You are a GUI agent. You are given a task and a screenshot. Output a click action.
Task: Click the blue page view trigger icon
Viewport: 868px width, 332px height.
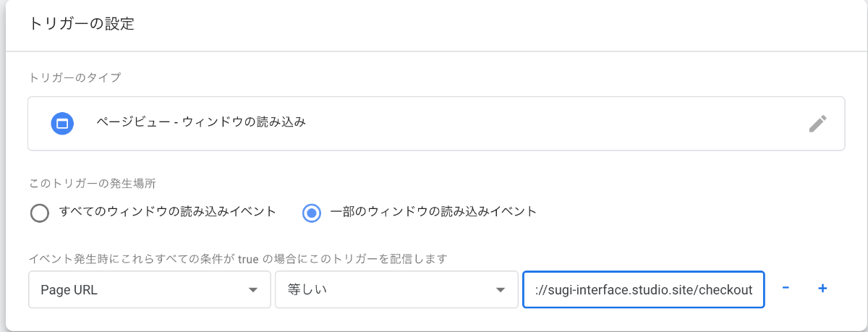(63, 123)
